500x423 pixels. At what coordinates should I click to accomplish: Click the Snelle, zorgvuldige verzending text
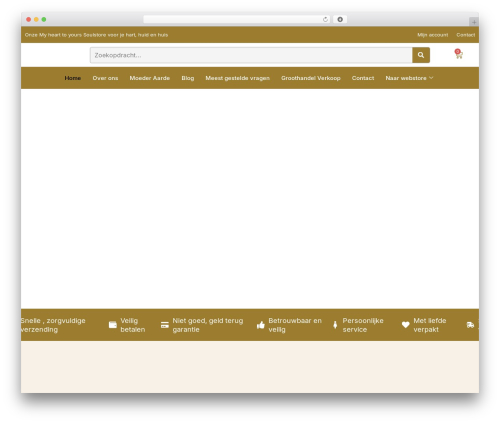coord(53,325)
